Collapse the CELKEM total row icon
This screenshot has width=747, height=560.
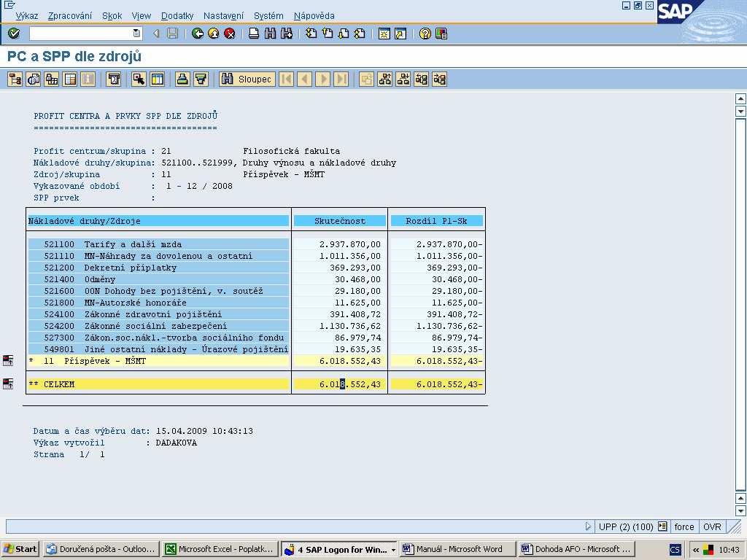pos(8,384)
